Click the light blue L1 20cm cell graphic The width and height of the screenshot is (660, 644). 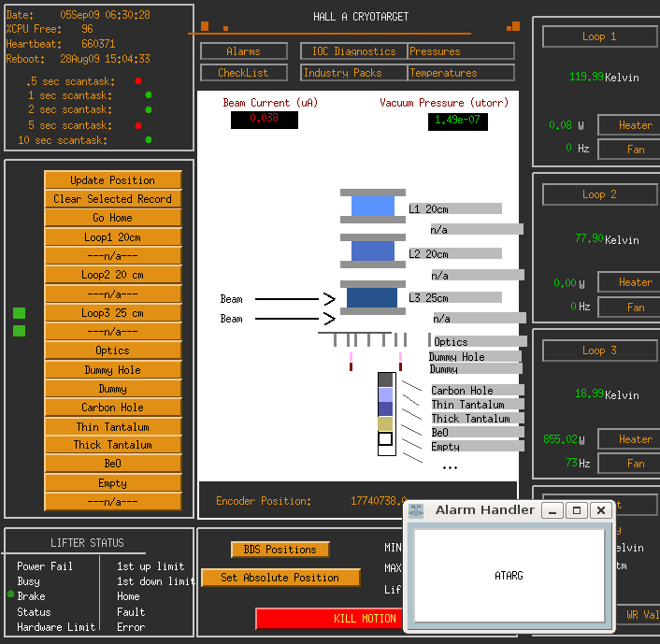[373, 207]
